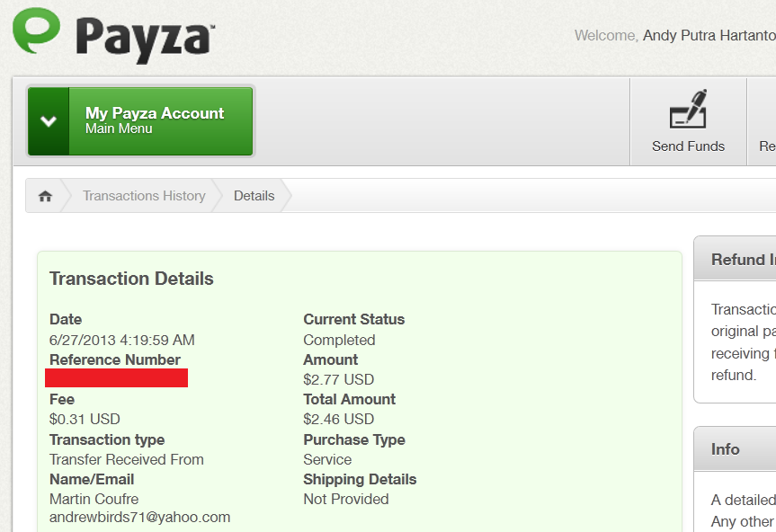Click the redacted reference number bar
Image resolution: width=776 pixels, height=532 pixels.
[116, 377]
